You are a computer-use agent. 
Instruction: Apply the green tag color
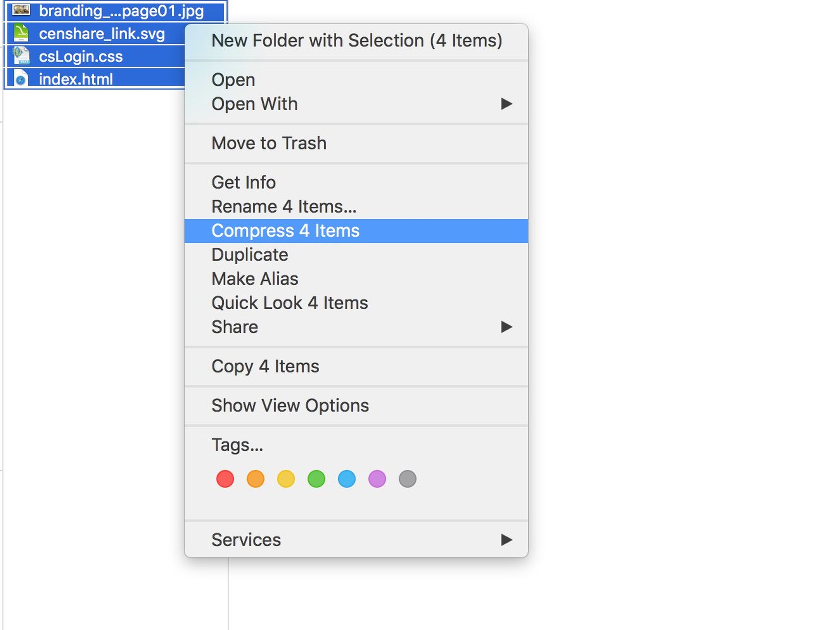click(316, 479)
